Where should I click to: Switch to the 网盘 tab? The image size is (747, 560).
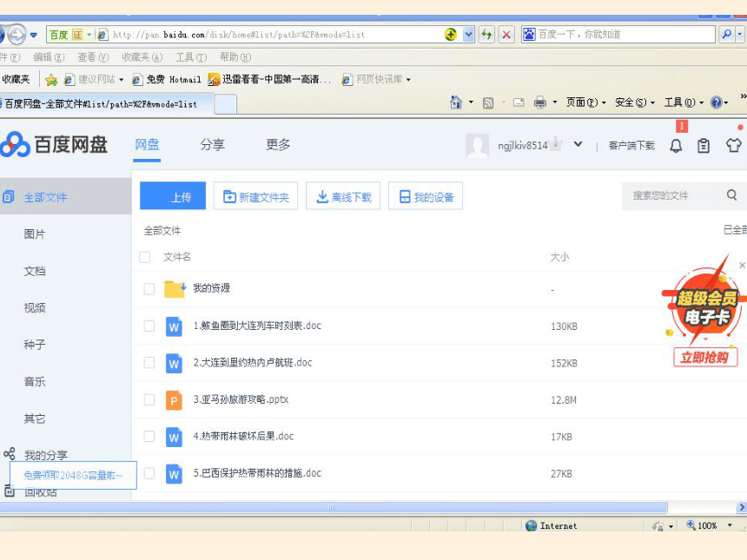147,145
